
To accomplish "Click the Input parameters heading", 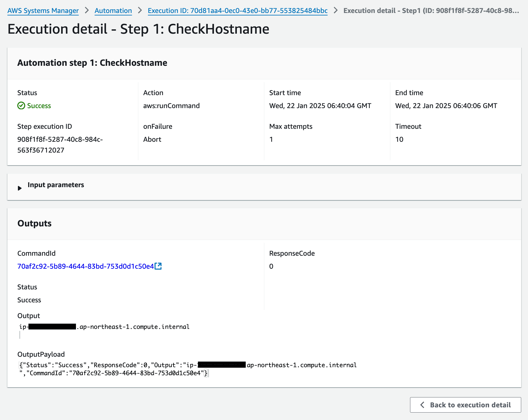I will click(x=56, y=185).
